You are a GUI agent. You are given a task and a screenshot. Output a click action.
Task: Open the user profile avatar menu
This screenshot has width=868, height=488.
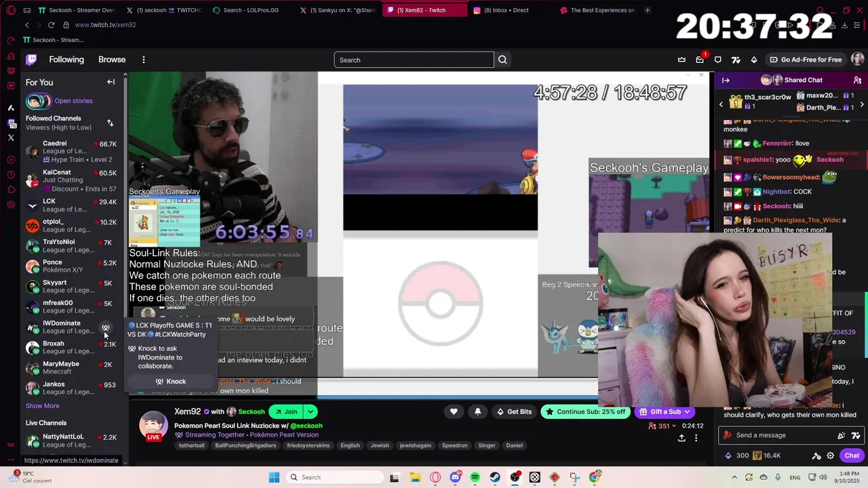click(x=857, y=60)
